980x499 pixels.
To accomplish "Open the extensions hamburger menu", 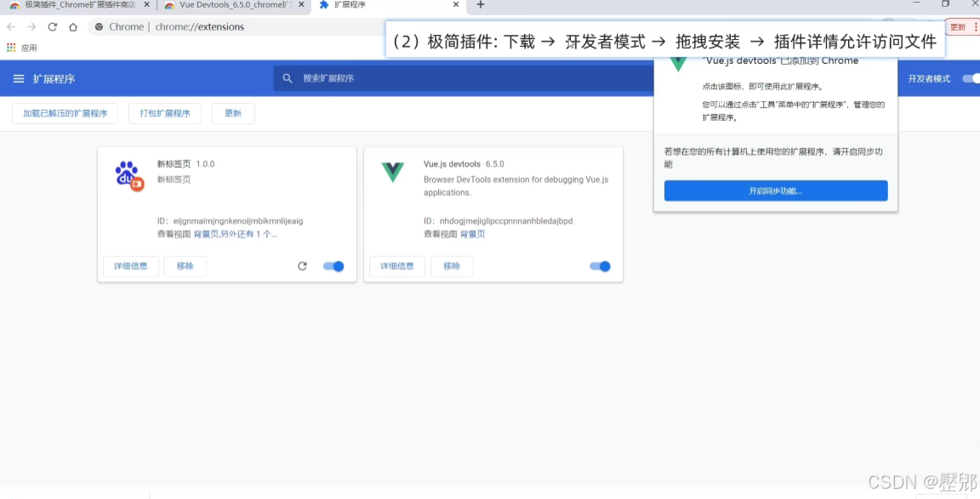I will coord(19,79).
